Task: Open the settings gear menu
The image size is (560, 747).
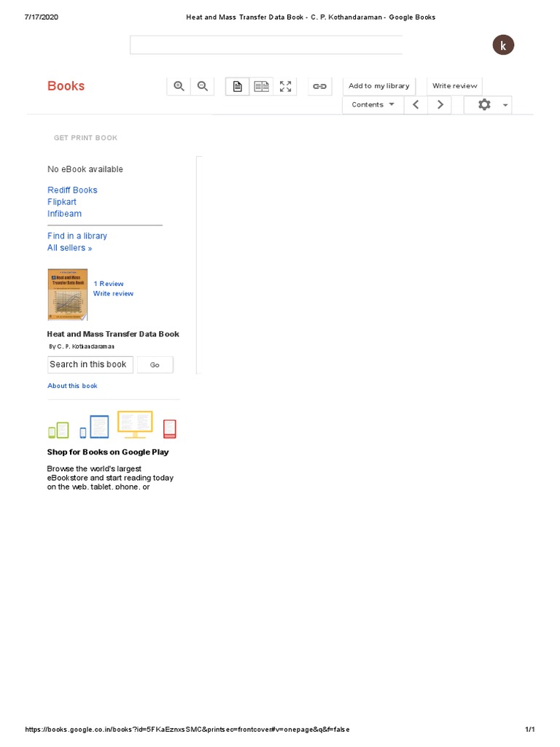Action: pyautogui.click(x=488, y=105)
